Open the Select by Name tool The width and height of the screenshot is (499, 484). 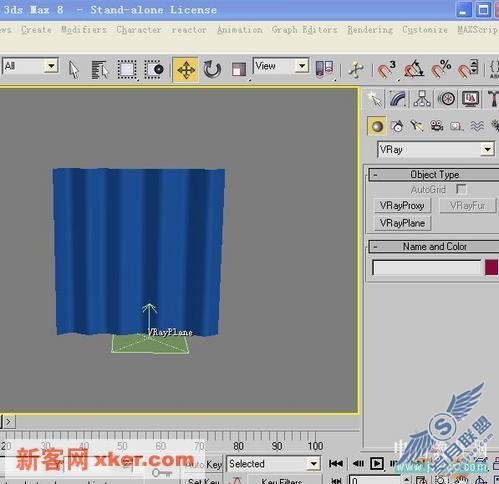(100, 70)
